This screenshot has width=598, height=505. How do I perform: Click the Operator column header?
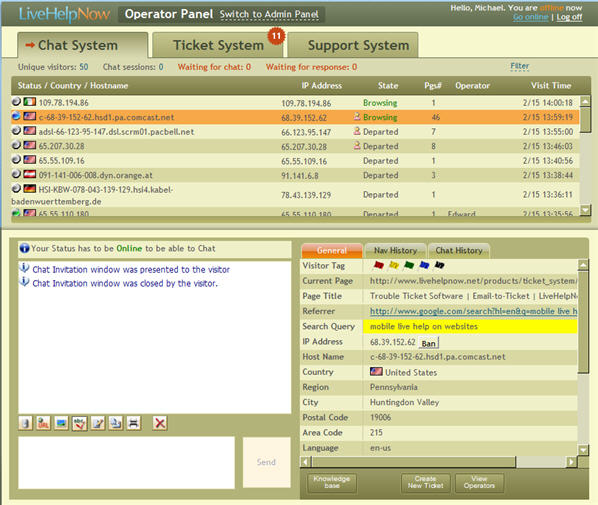tap(472, 85)
